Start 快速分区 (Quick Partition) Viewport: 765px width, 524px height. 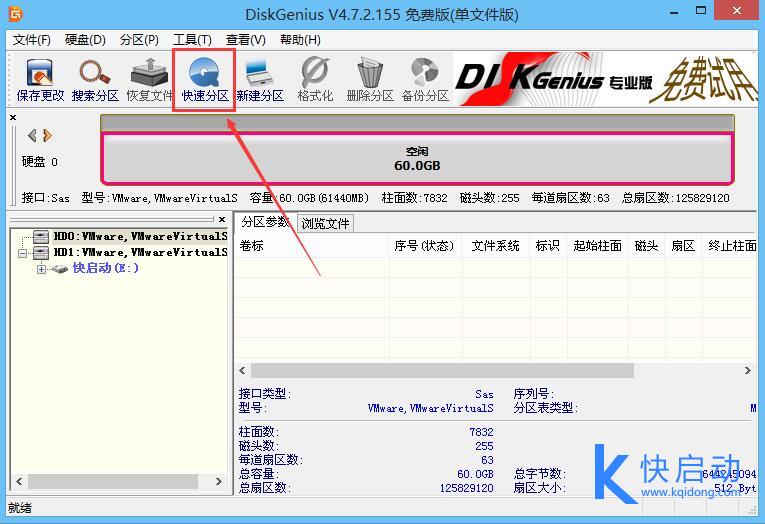point(205,80)
